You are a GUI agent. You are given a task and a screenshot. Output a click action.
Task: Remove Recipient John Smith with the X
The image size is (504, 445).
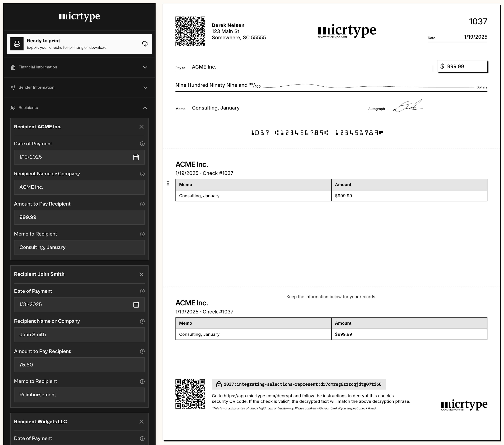click(141, 274)
